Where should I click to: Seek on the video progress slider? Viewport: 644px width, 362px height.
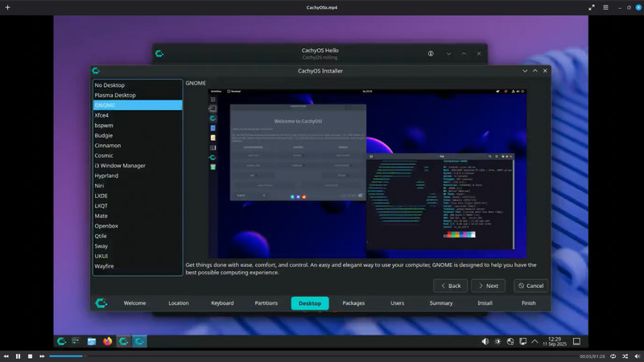[x=312, y=356]
